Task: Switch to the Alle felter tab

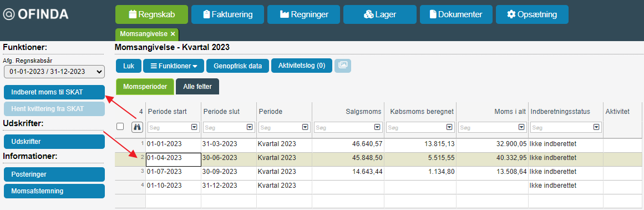Action: click(x=197, y=87)
